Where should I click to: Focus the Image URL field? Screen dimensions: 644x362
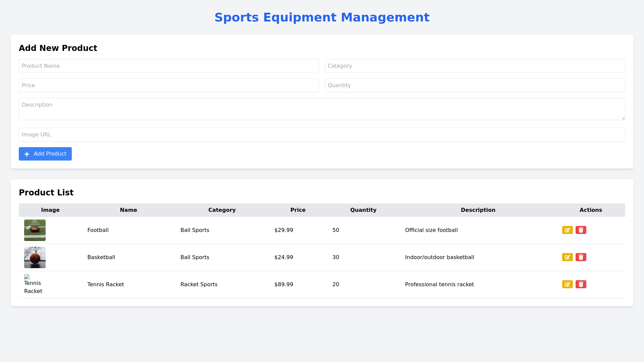click(322, 135)
